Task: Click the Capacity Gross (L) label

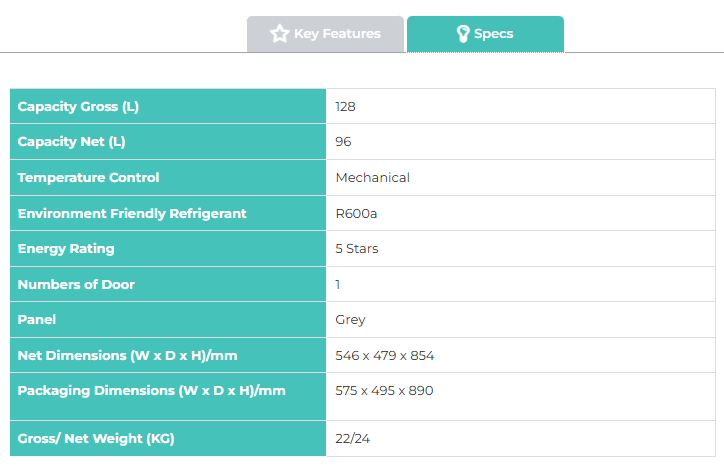Action: 78,107
